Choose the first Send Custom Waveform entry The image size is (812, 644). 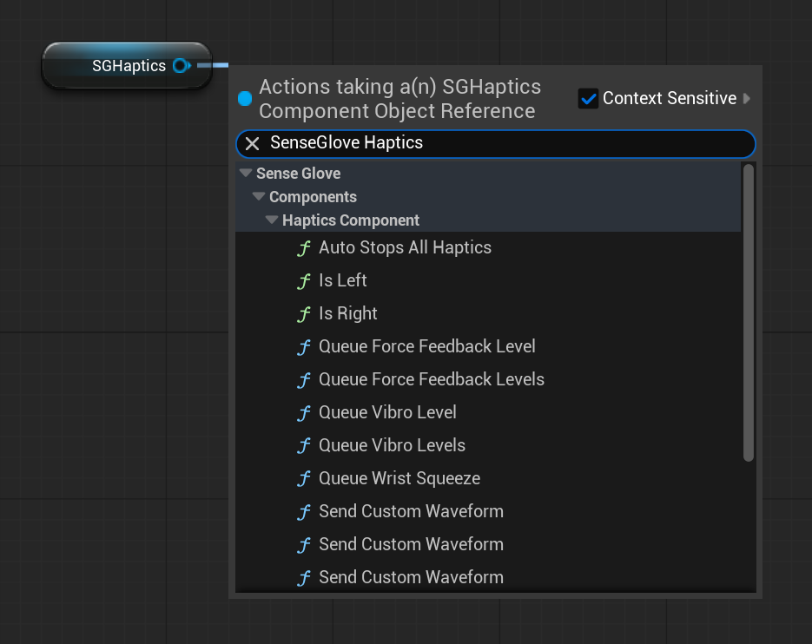click(411, 511)
